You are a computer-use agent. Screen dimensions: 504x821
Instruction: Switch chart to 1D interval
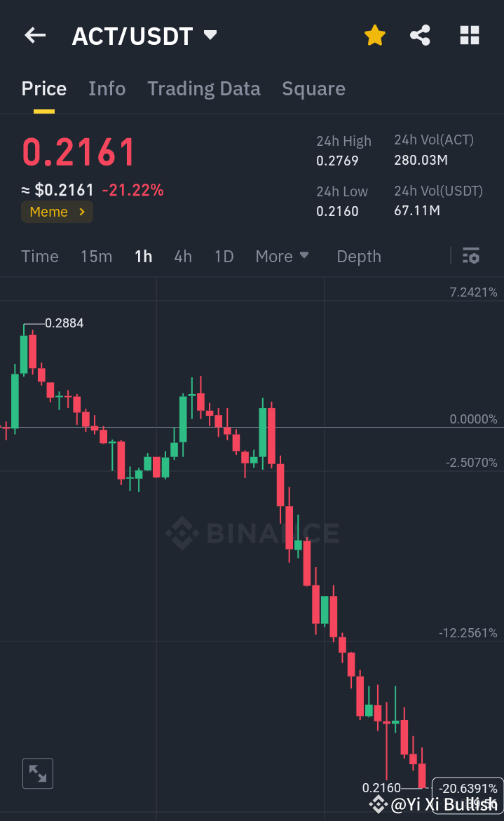pos(224,256)
